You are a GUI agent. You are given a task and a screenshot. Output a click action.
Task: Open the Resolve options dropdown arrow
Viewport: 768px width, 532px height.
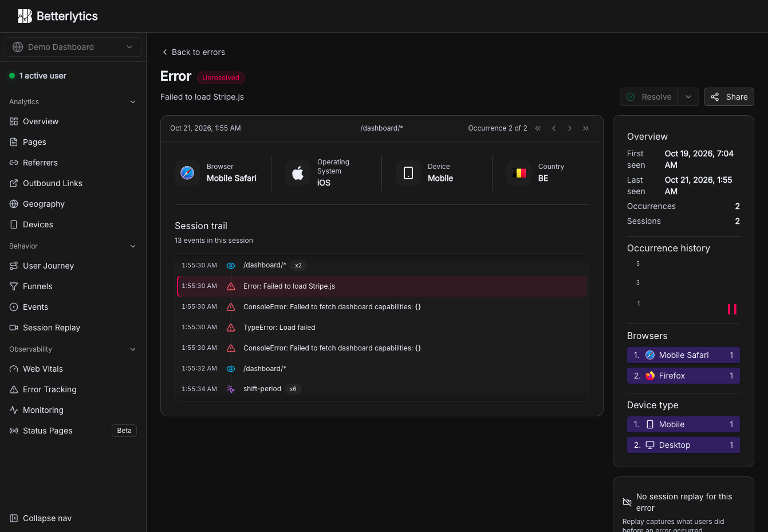pyautogui.click(x=688, y=97)
